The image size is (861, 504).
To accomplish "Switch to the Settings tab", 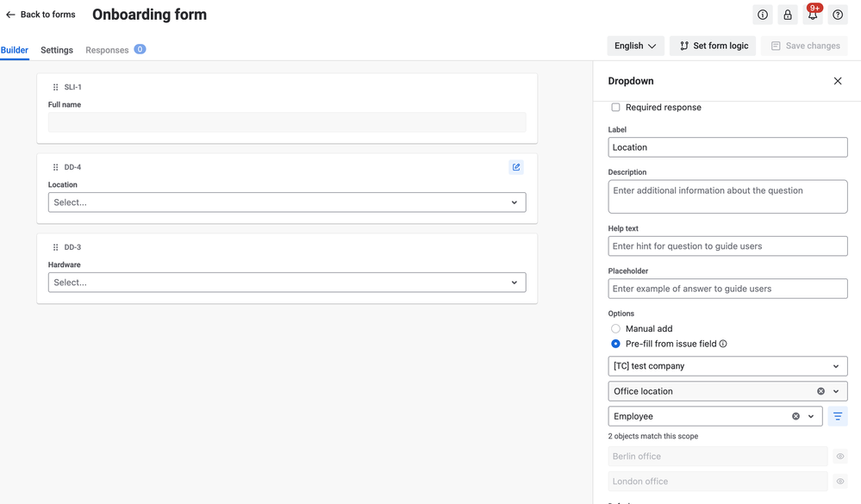I will pyautogui.click(x=57, y=50).
